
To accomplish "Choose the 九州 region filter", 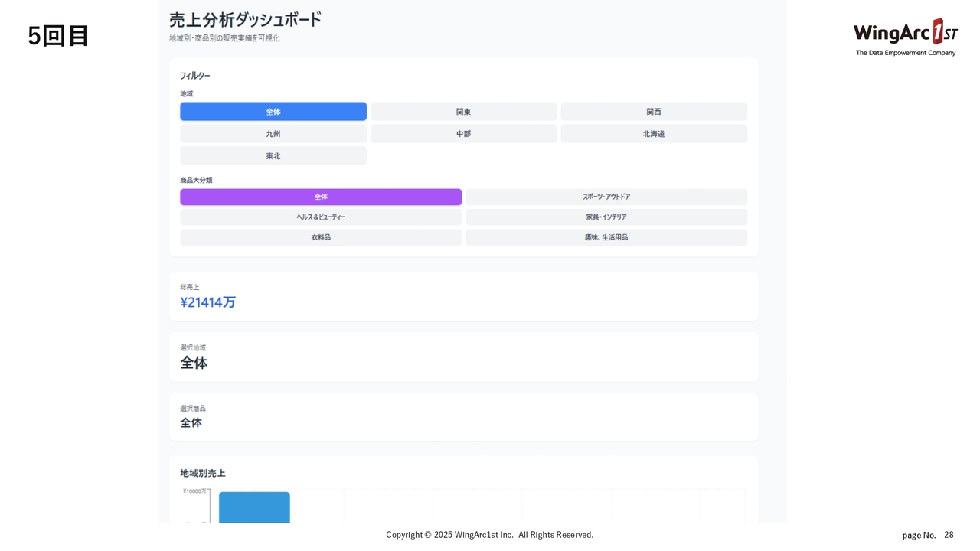I will 273,134.
